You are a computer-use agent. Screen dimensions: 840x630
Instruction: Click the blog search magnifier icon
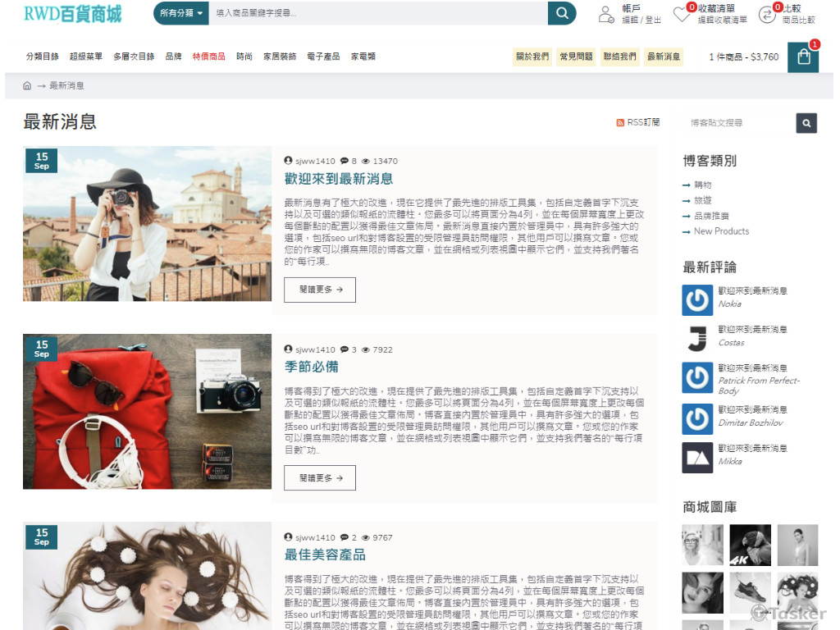pos(806,123)
